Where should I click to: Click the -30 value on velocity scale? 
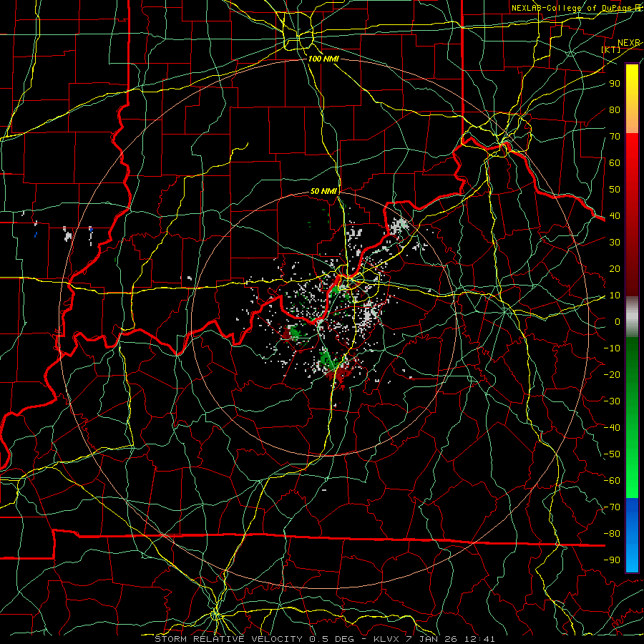point(612,401)
